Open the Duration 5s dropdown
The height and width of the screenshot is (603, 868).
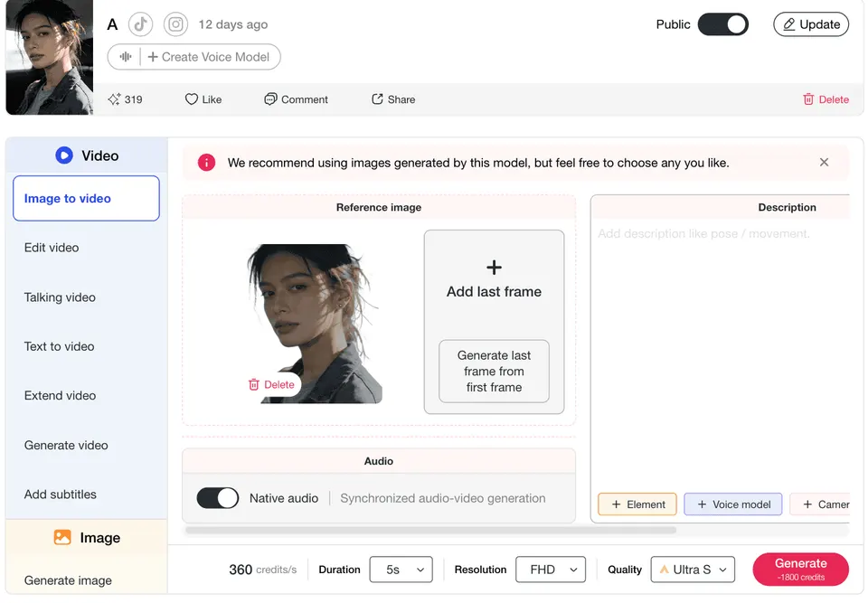pyautogui.click(x=401, y=570)
